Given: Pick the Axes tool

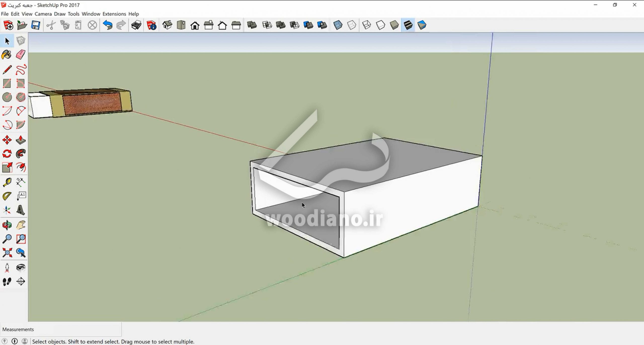Looking at the screenshot, I should 7,210.
